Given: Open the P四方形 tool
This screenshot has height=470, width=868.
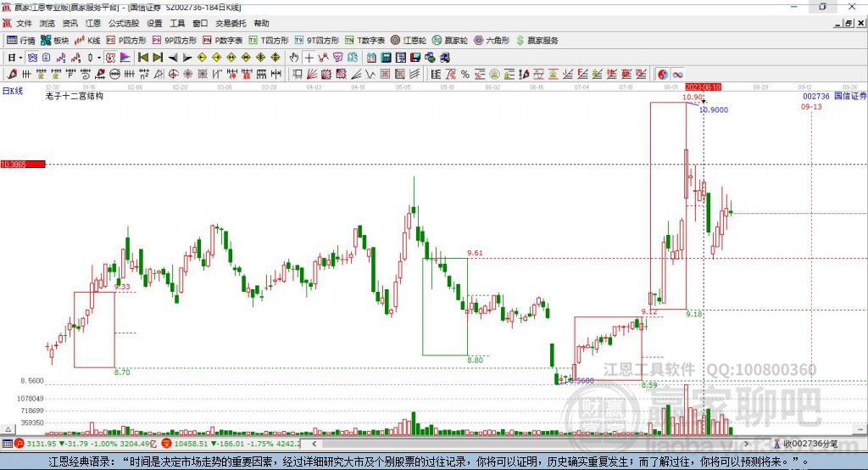Looking at the screenshot, I should (126, 41).
